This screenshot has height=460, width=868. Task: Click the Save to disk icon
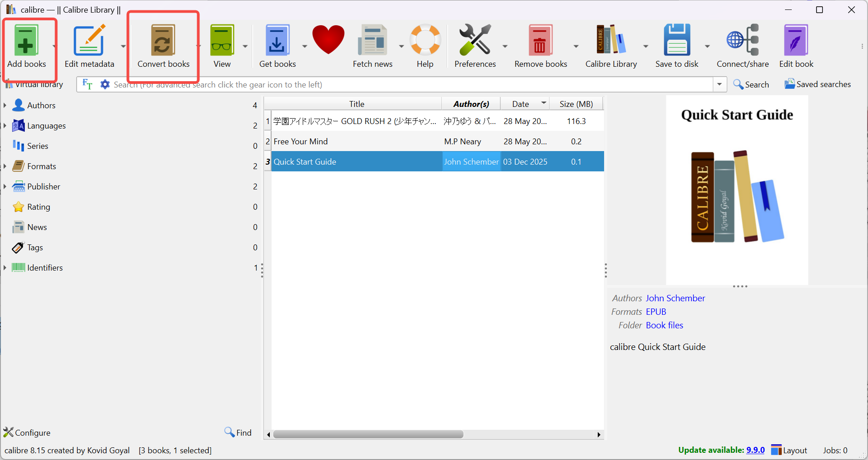[x=677, y=41]
